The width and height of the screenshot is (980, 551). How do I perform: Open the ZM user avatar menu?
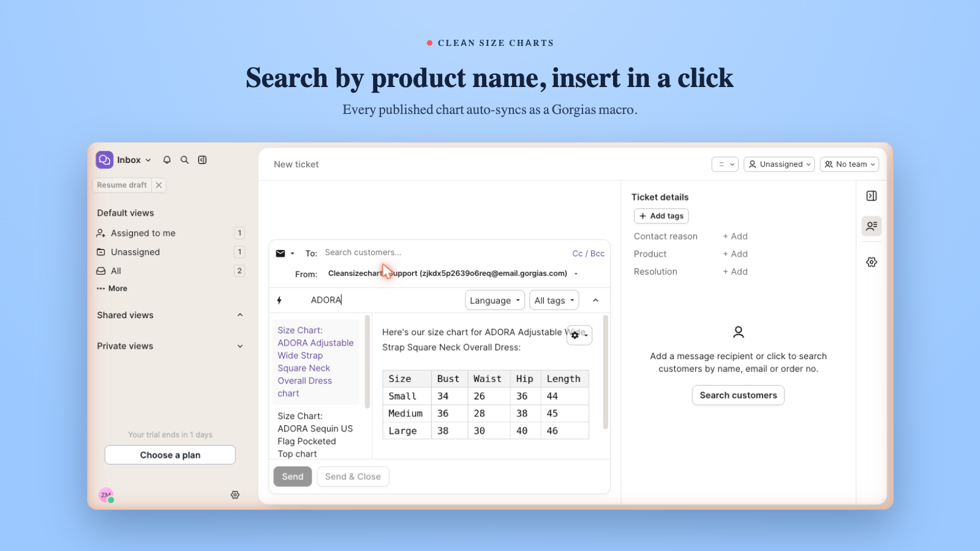(x=106, y=495)
